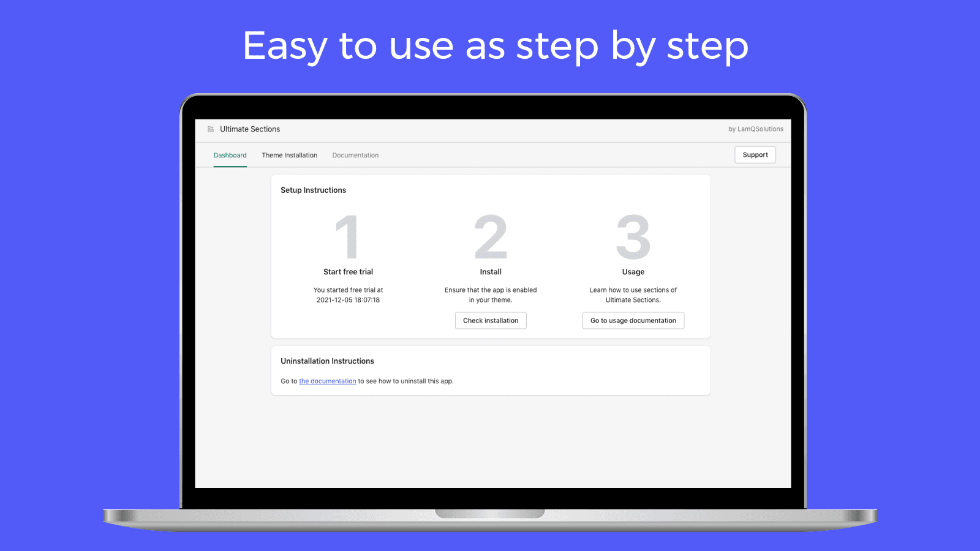Select the Setup Instructions heading
This screenshot has width=980, height=551.
(x=313, y=190)
